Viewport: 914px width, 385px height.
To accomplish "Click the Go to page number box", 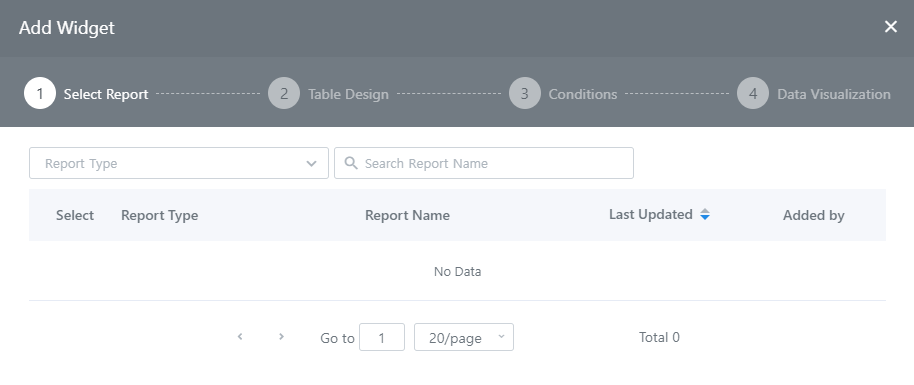I will click(x=382, y=337).
